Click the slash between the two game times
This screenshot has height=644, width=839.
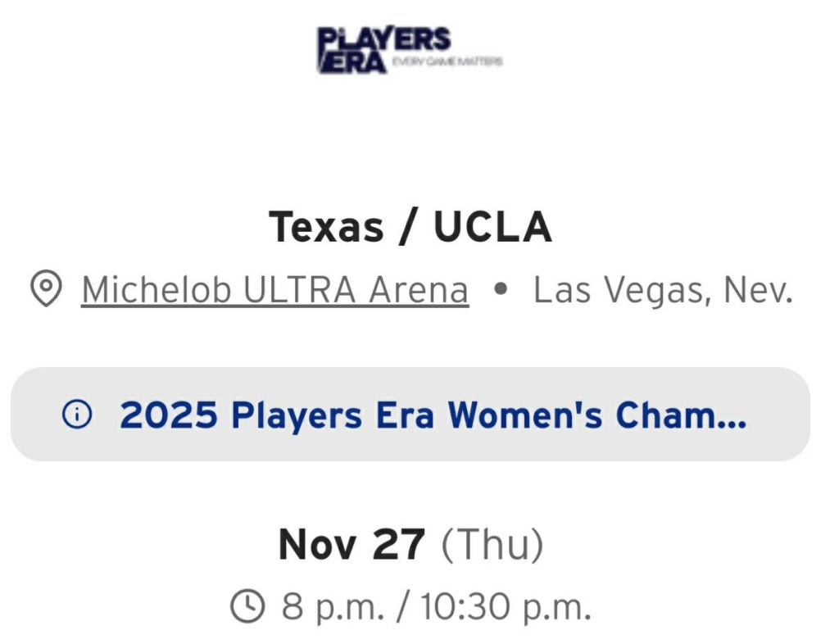[404, 607]
